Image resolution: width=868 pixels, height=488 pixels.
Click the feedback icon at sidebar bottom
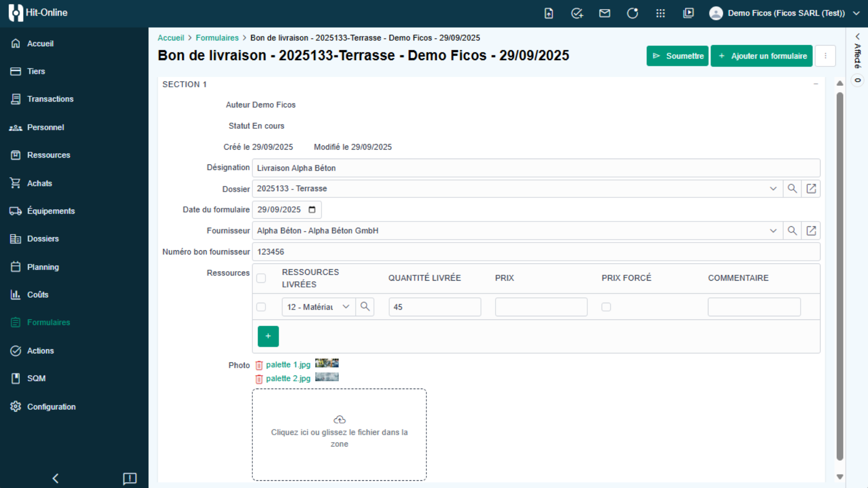tap(130, 478)
